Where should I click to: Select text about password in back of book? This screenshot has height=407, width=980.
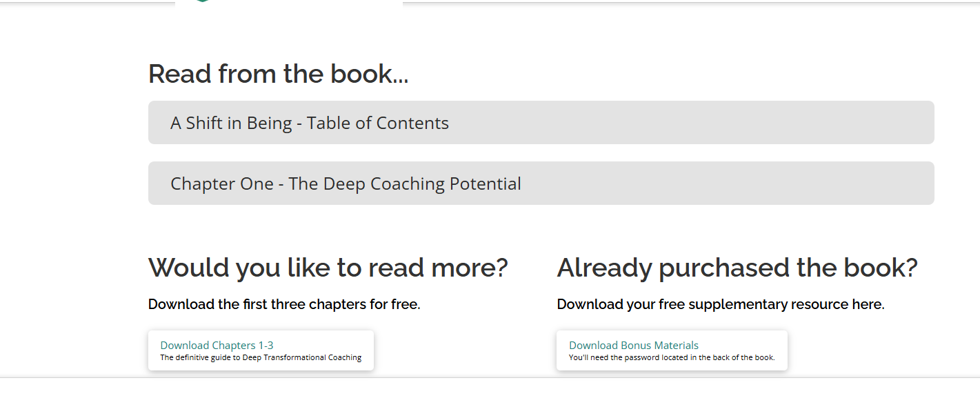672,357
